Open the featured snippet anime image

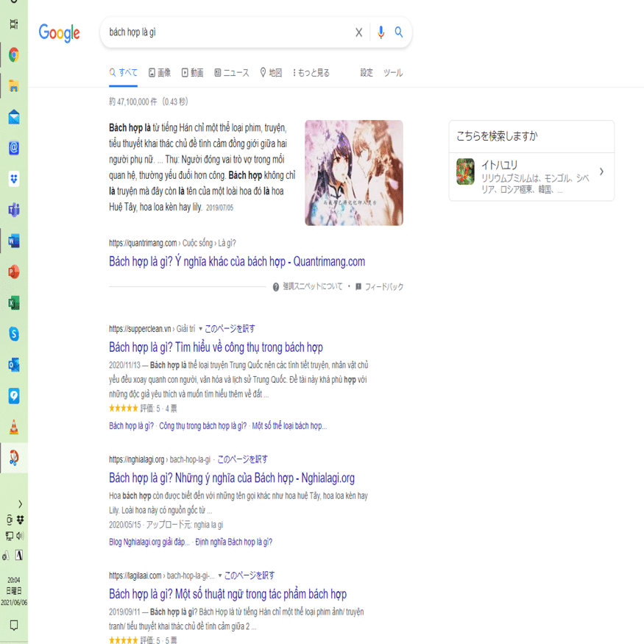(x=354, y=173)
